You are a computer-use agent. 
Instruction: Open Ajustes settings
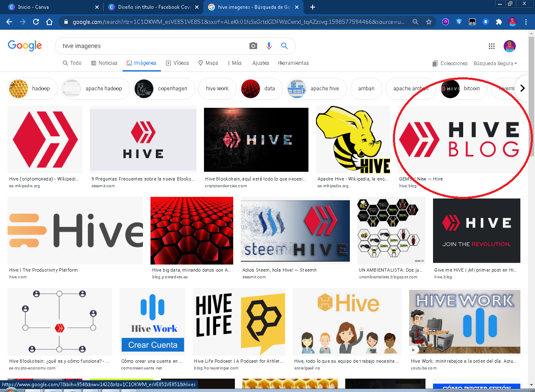tap(261, 63)
